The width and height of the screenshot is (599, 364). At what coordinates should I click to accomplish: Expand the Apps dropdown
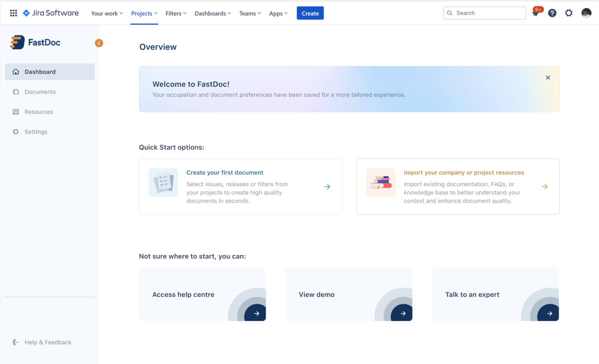tap(278, 13)
